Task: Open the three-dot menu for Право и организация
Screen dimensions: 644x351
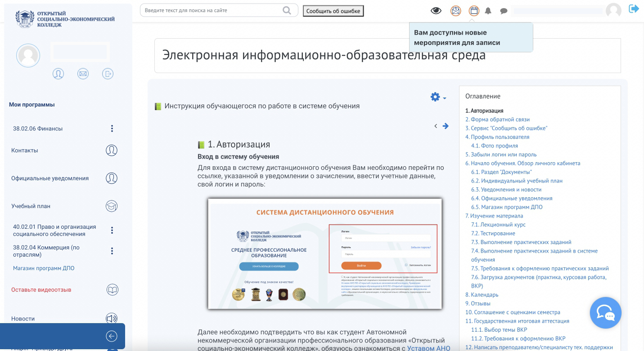Action: (112, 231)
